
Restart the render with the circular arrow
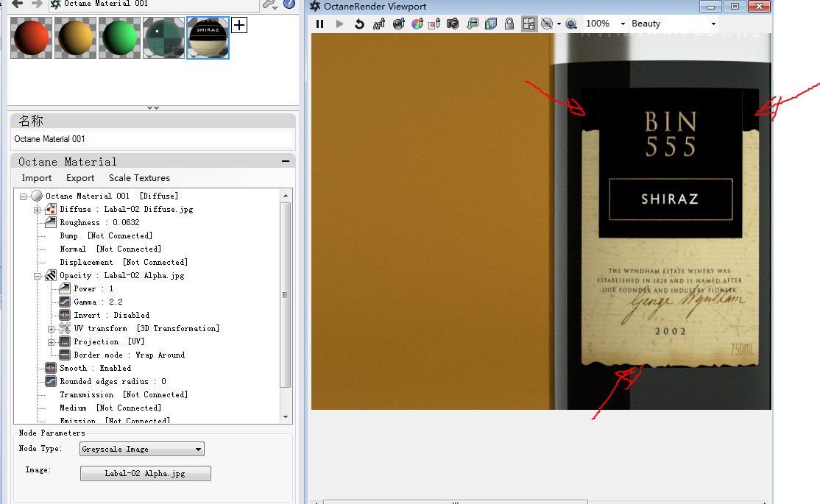tap(359, 24)
